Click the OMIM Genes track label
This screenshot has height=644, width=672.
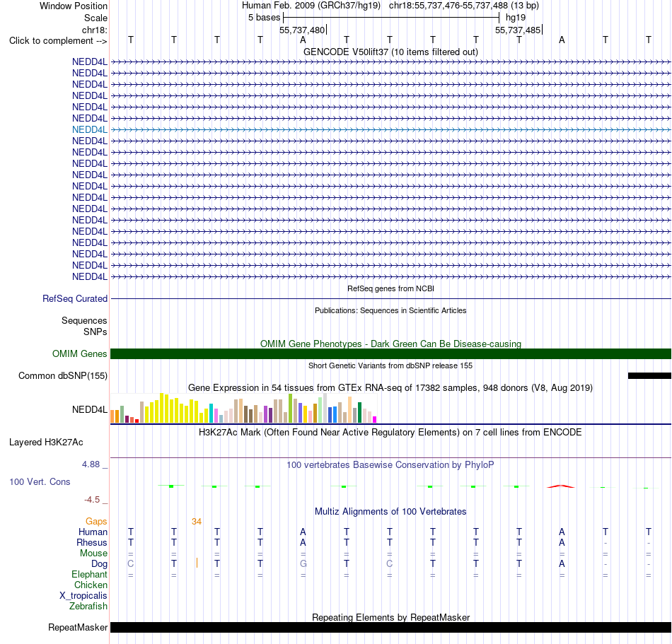coord(79,353)
